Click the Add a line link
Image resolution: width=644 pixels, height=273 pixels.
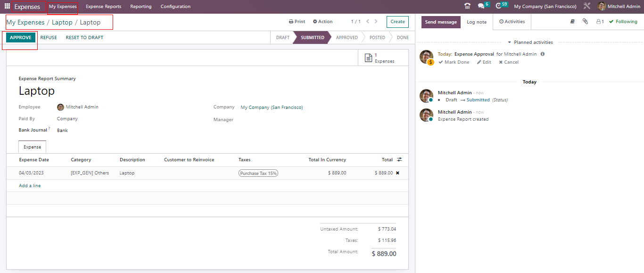click(30, 186)
